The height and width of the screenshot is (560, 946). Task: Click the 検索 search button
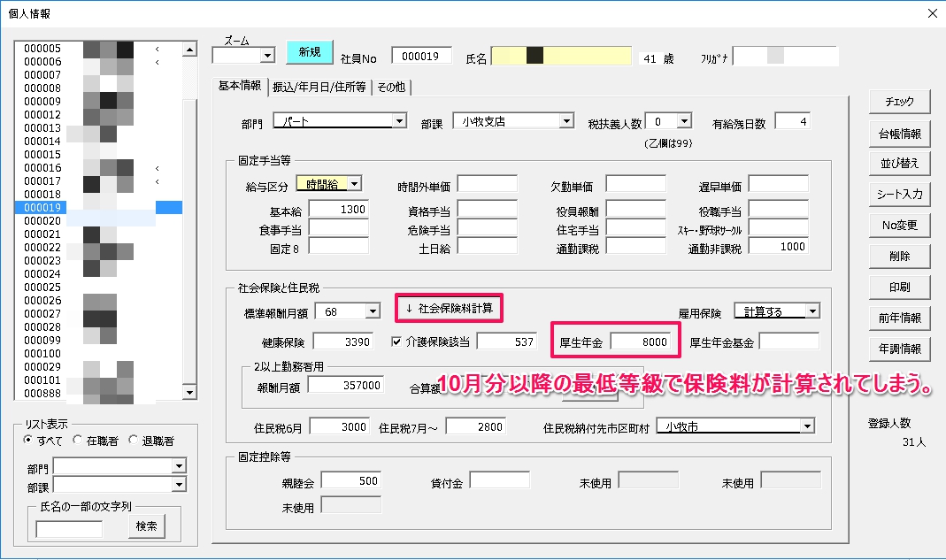point(146,526)
